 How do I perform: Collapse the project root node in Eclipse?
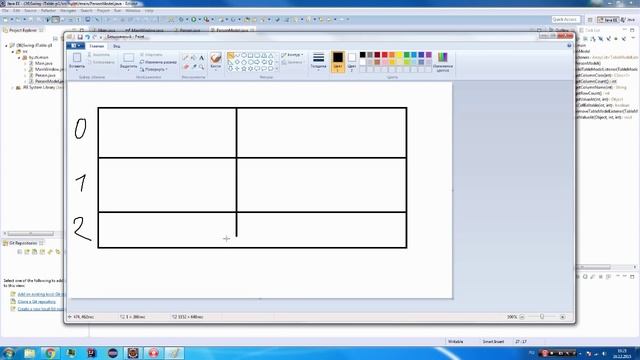pos(7,46)
